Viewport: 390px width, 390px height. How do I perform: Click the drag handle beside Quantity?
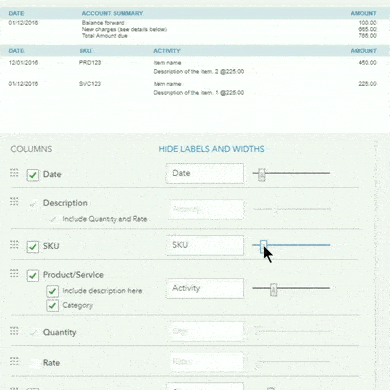point(14,331)
